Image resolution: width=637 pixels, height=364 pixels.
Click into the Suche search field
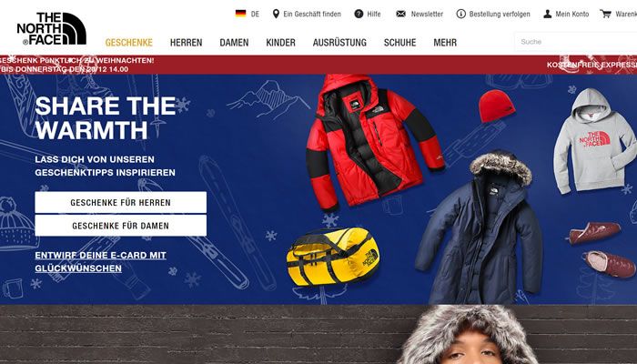576,42
